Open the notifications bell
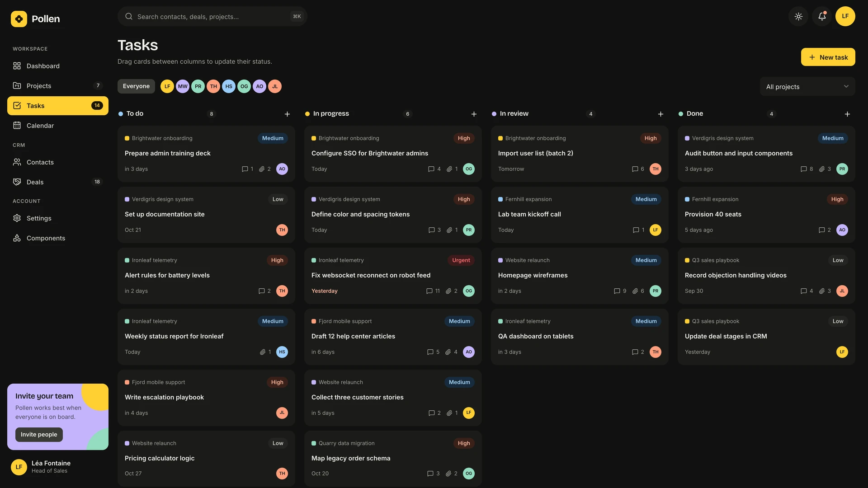 click(x=822, y=16)
